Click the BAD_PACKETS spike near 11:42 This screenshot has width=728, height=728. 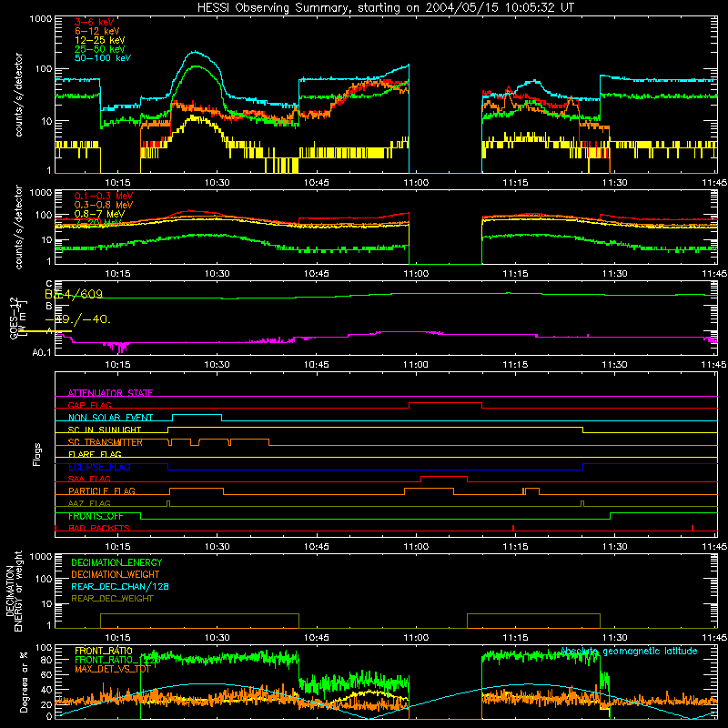coord(693,528)
